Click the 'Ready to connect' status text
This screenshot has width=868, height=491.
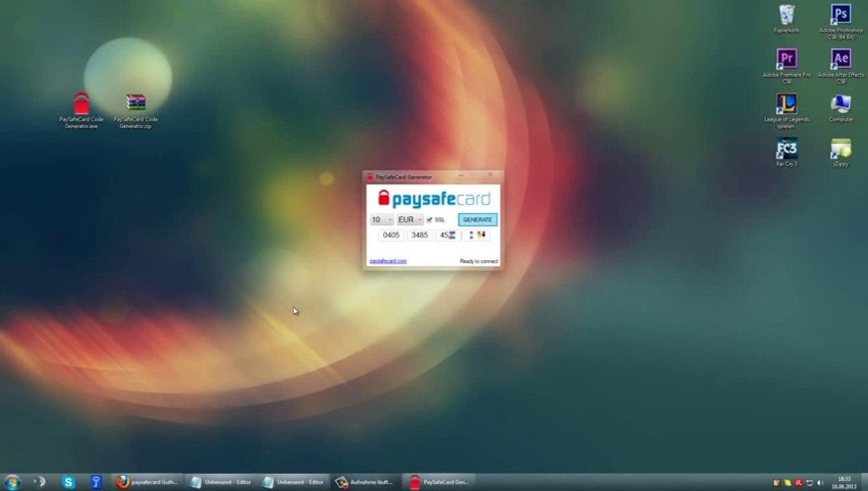[x=479, y=261]
